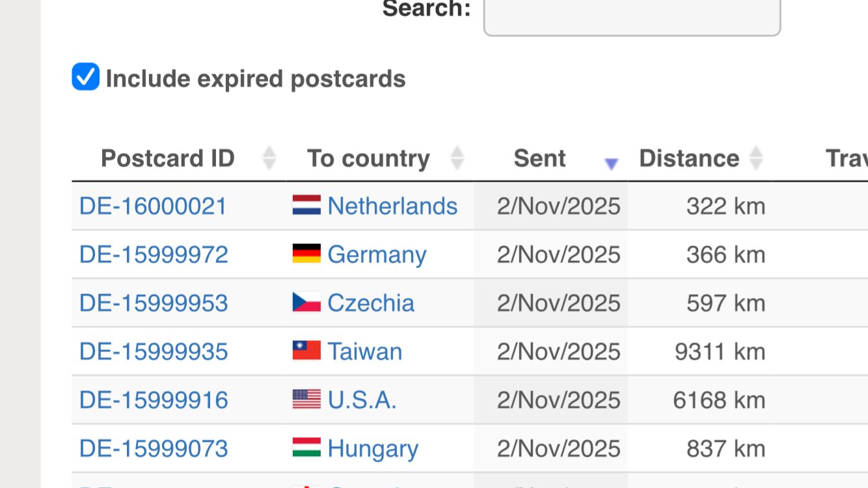Open the Hungary country link

373,448
